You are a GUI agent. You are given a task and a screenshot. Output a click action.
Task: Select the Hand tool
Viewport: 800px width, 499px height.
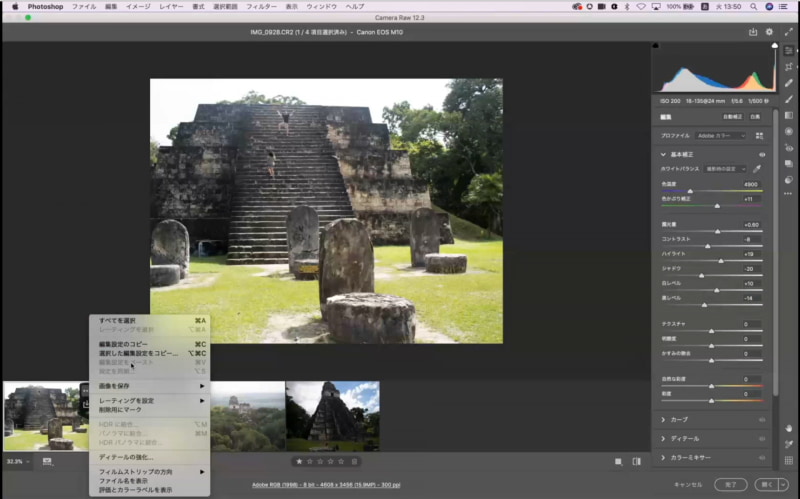pos(789,428)
